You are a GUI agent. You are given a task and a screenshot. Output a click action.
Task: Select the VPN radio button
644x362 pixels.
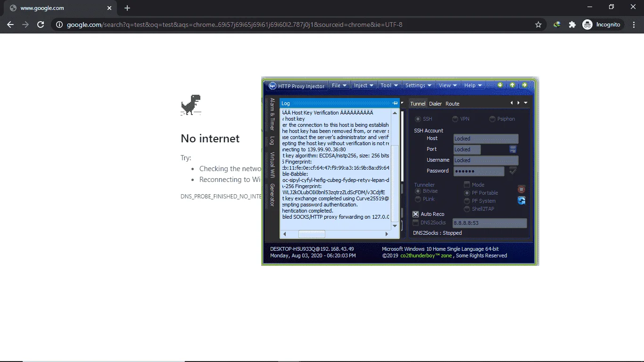455,119
